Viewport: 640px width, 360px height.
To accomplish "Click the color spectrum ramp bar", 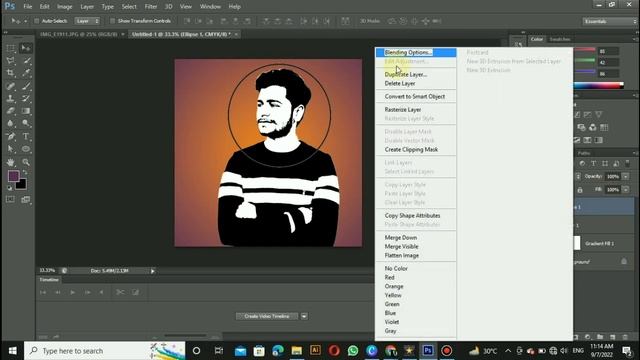I will [598, 85].
